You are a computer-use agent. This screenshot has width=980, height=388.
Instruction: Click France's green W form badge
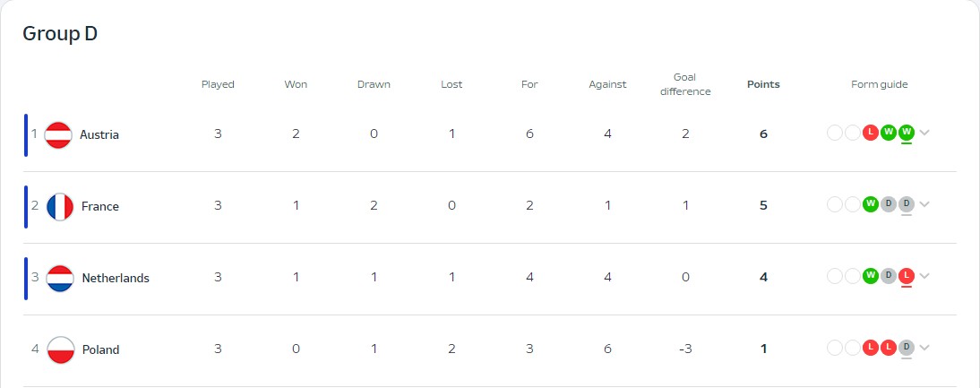click(870, 204)
